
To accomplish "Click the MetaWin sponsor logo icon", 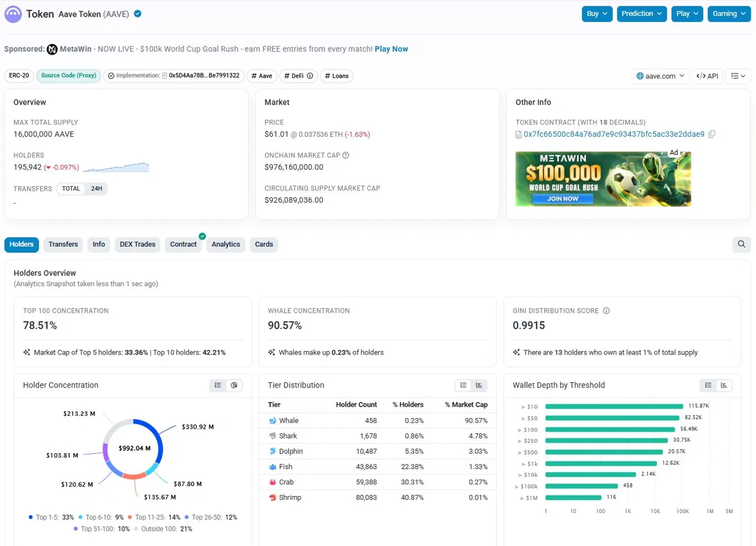I will [x=52, y=49].
